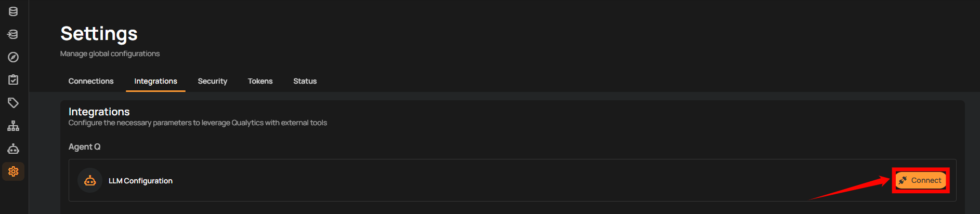Click the Settings gear icon in sidebar

coord(14,171)
